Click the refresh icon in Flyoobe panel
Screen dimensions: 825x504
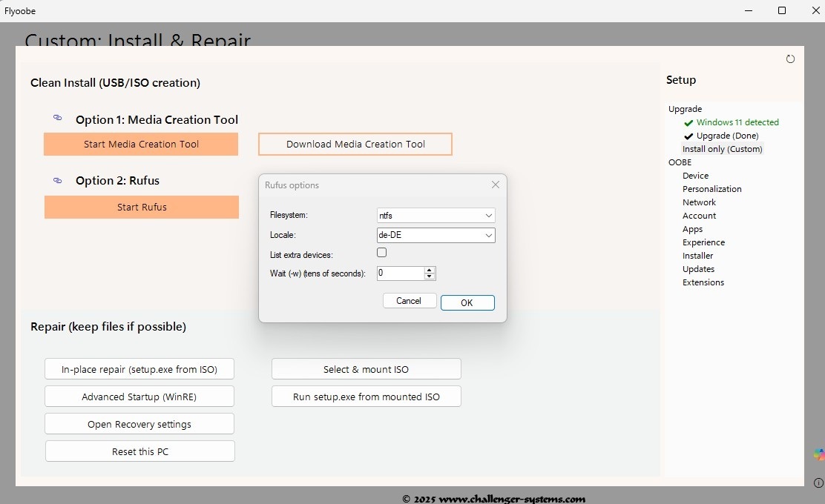[x=789, y=59]
